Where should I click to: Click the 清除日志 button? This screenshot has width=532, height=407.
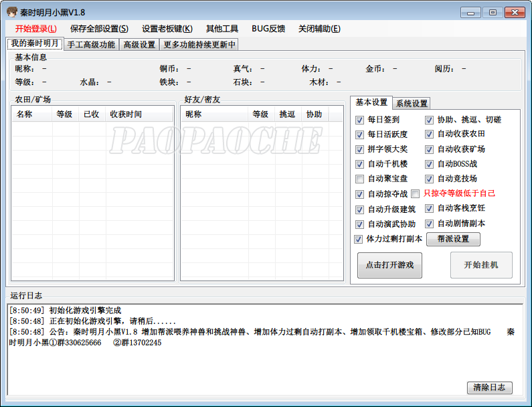(x=489, y=388)
